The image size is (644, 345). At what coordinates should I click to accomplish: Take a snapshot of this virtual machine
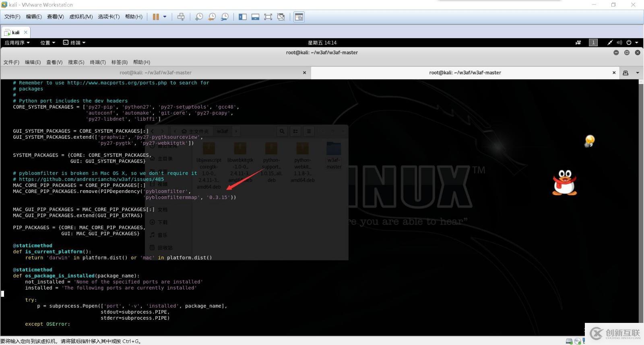[199, 17]
